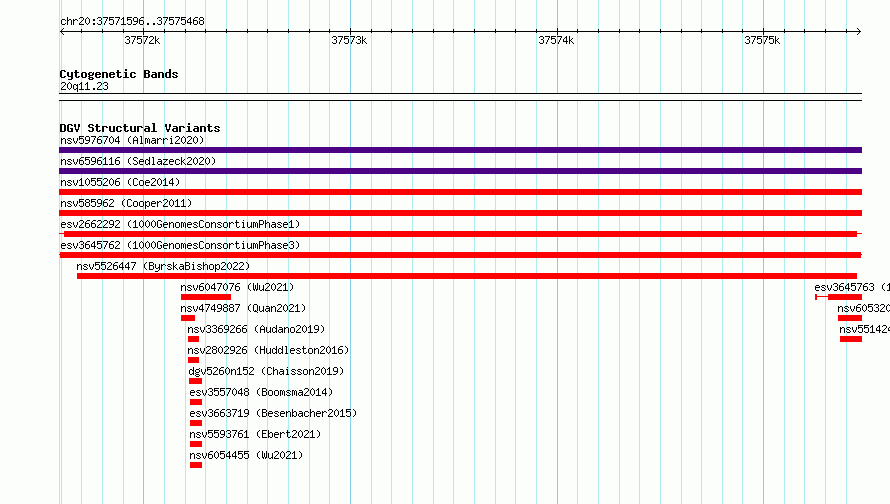
Task: Open esv3557048 (Boomsma2014) variant label
Action: pyautogui.click(x=261, y=392)
